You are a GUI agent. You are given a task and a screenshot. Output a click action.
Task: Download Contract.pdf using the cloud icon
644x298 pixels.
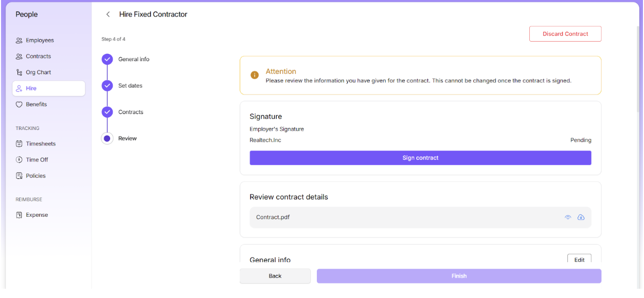581,217
